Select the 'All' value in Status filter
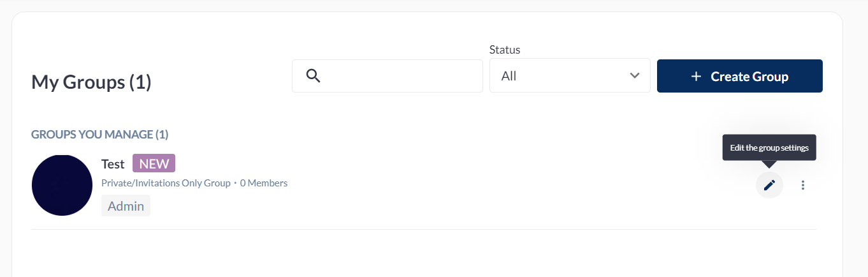The image size is (868, 277). (x=509, y=77)
